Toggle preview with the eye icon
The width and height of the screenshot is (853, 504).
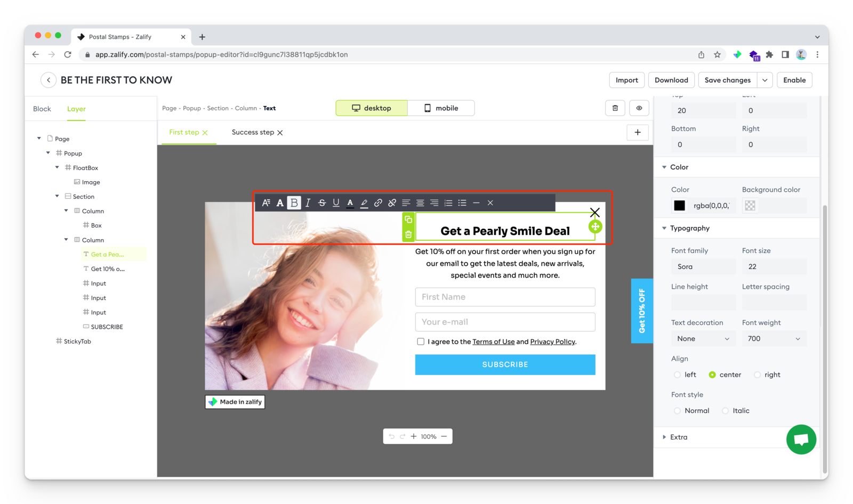pos(639,108)
